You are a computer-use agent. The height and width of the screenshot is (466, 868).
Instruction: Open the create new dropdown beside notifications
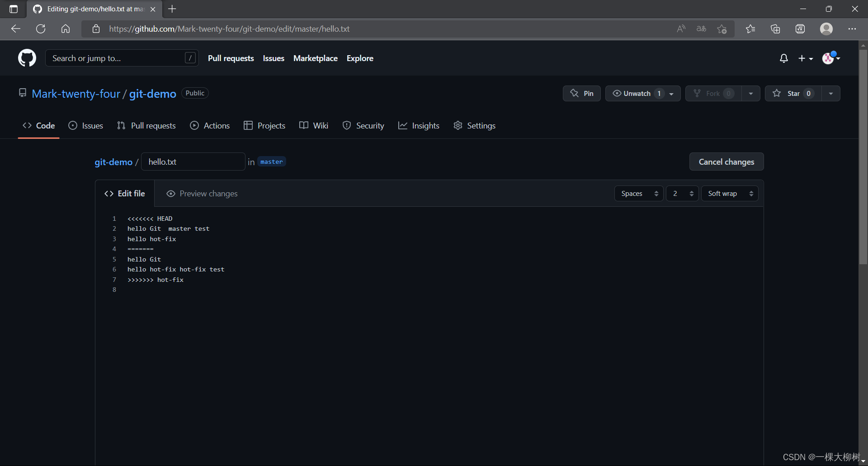pyautogui.click(x=806, y=58)
